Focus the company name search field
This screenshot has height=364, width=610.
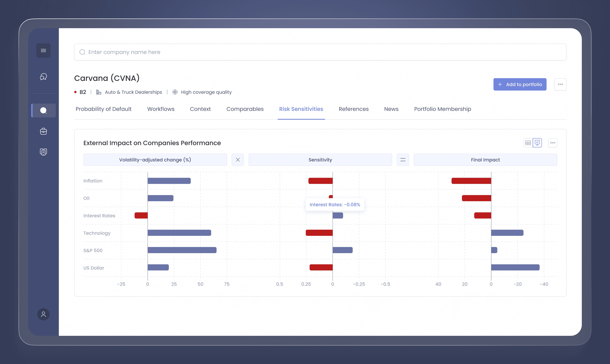(320, 52)
